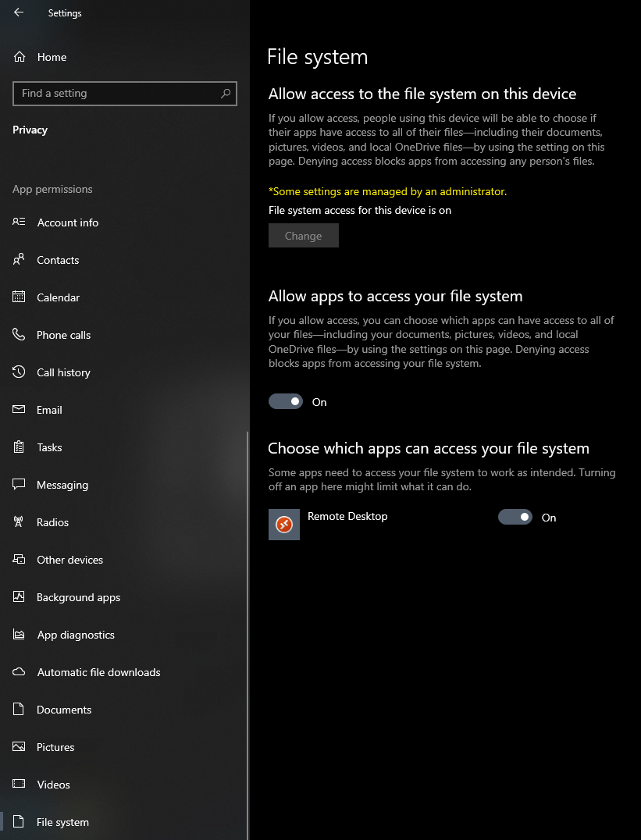Screen dimensions: 641x840
Task: Click the administrator-managed settings notice
Action: point(387,191)
